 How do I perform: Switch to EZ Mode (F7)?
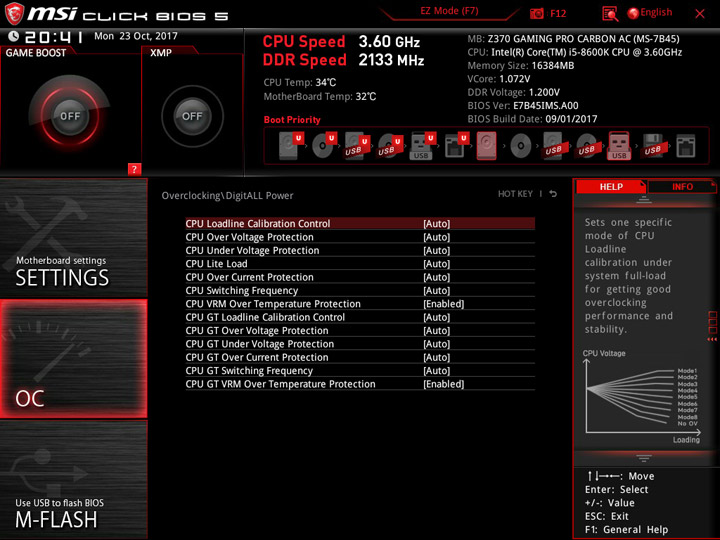pyautogui.click(x=449, y=11)
